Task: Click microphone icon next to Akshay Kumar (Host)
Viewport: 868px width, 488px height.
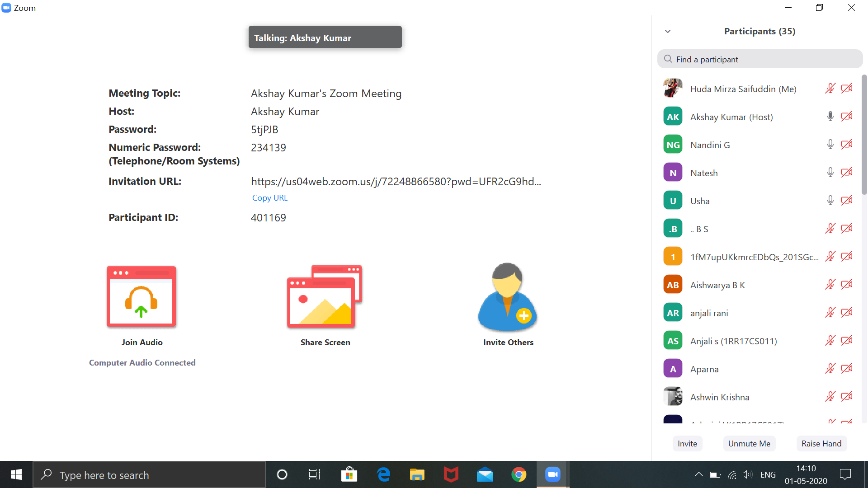Action: pos(830,116)
